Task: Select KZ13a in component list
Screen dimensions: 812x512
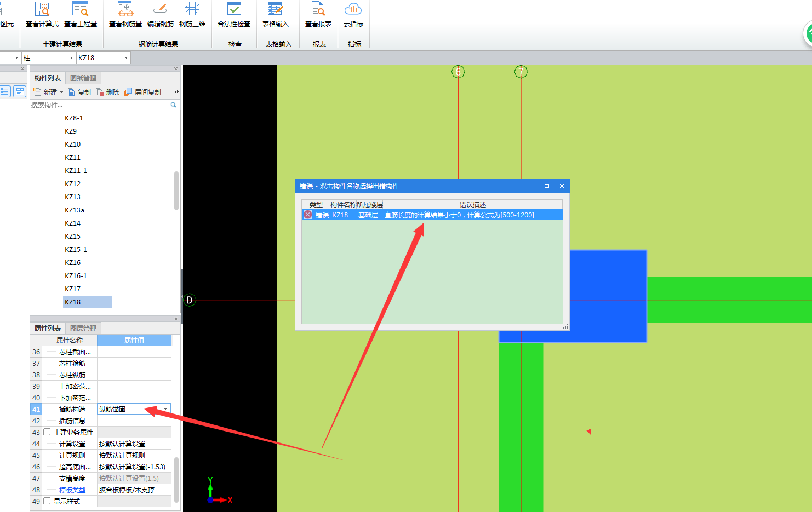Action: (75, 210)
